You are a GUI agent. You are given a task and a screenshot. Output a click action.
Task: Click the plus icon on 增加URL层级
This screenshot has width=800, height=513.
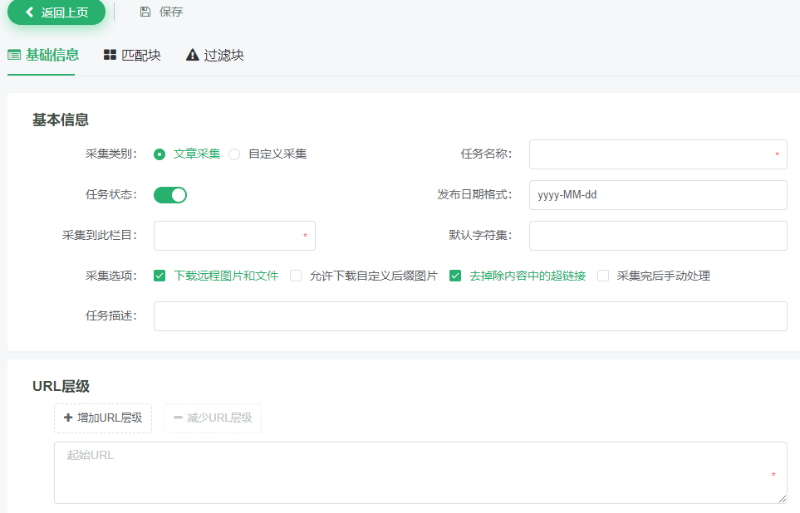pos(68,418)
